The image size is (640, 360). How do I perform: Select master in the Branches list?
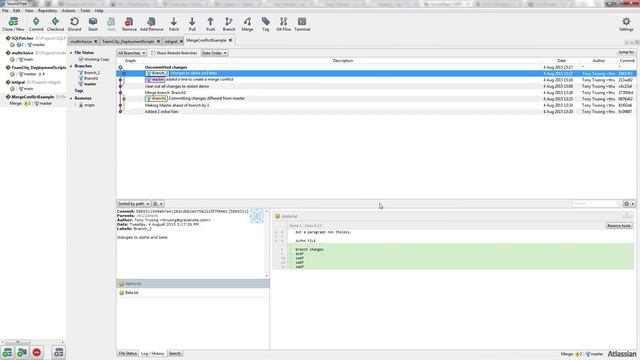89,84
